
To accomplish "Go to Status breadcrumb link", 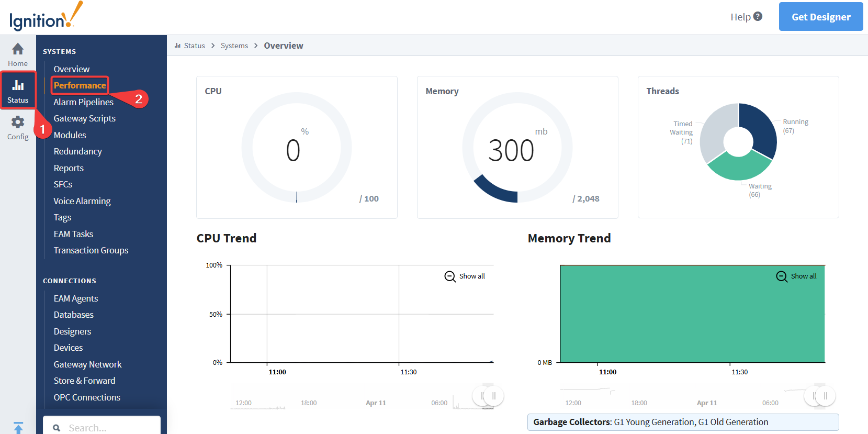I will click(194, 46).
